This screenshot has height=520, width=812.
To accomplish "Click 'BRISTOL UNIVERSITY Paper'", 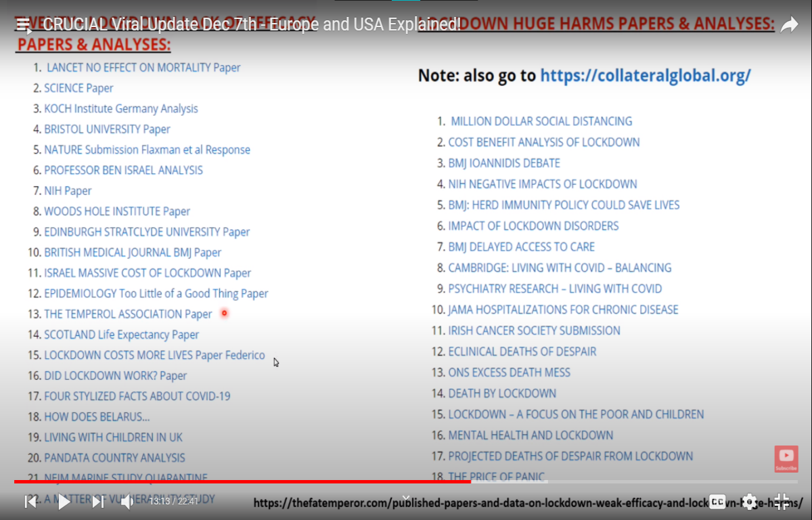I will [x=107, y=129].
